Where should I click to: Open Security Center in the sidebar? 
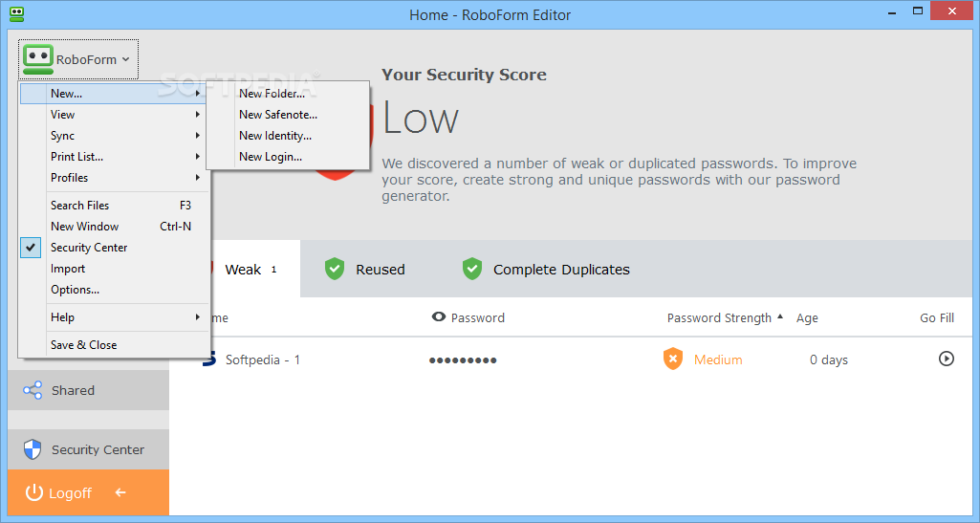(x=88, y=450)
